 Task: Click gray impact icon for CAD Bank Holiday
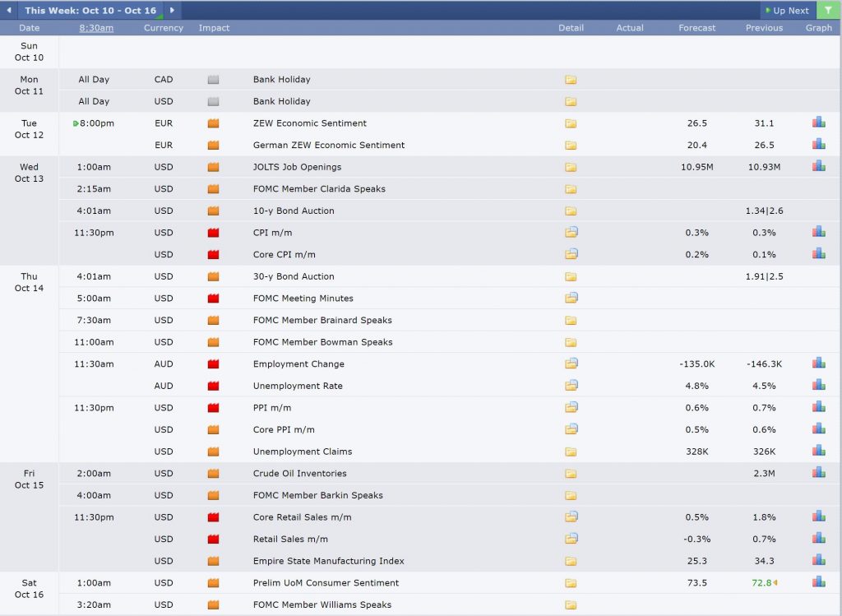coord(213,80)
